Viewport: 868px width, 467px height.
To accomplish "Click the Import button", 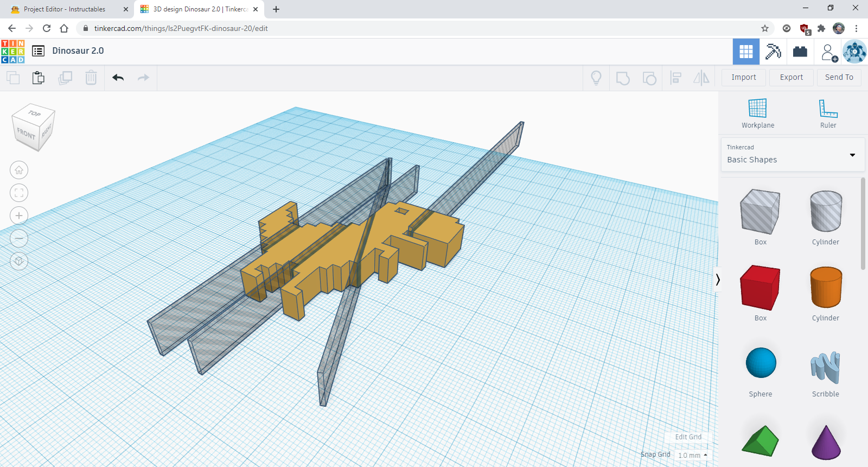I will click(744, 77).
